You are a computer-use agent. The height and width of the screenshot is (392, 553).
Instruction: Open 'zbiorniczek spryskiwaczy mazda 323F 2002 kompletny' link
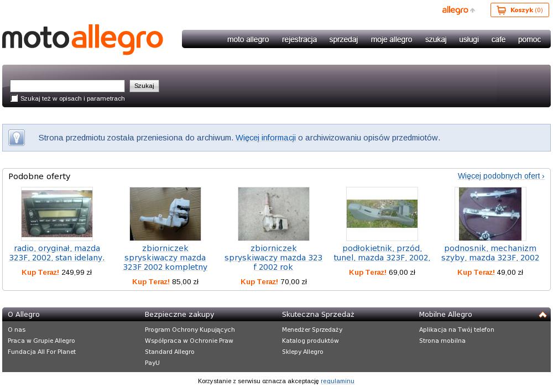pyautogui.click(x=165, y=258)
